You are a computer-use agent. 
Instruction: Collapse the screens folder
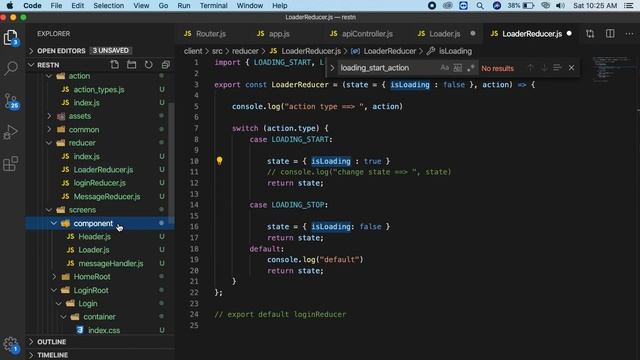coord(49,210)
